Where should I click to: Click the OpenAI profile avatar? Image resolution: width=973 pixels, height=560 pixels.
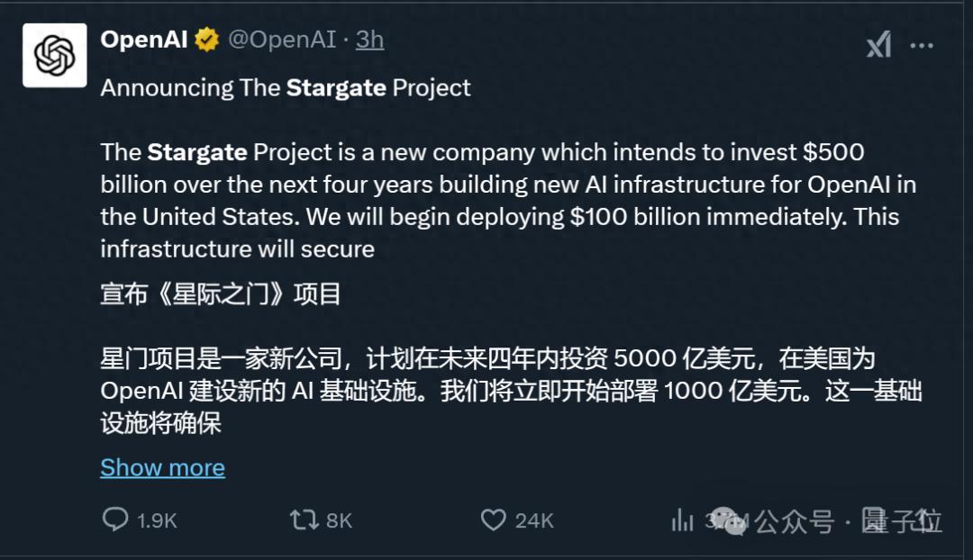(x=54, y=55)
